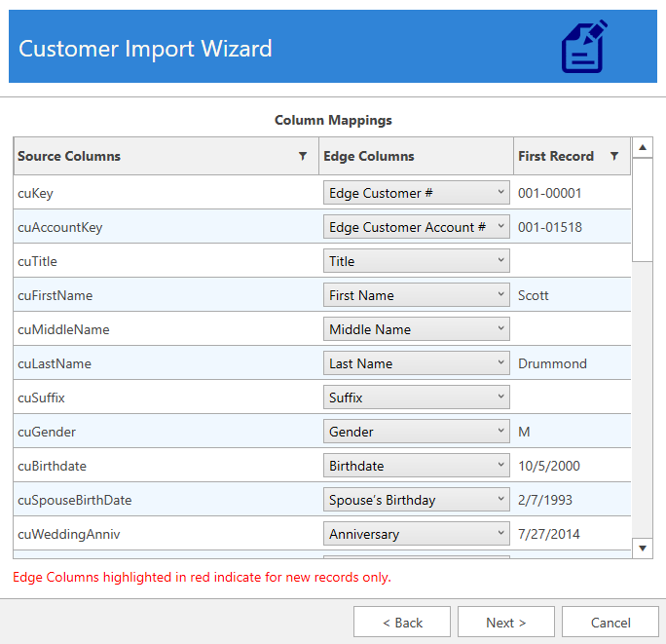Open the Last Name mapping dropdown
Viewport: 666px width, 644px height.
click(416, 363)
